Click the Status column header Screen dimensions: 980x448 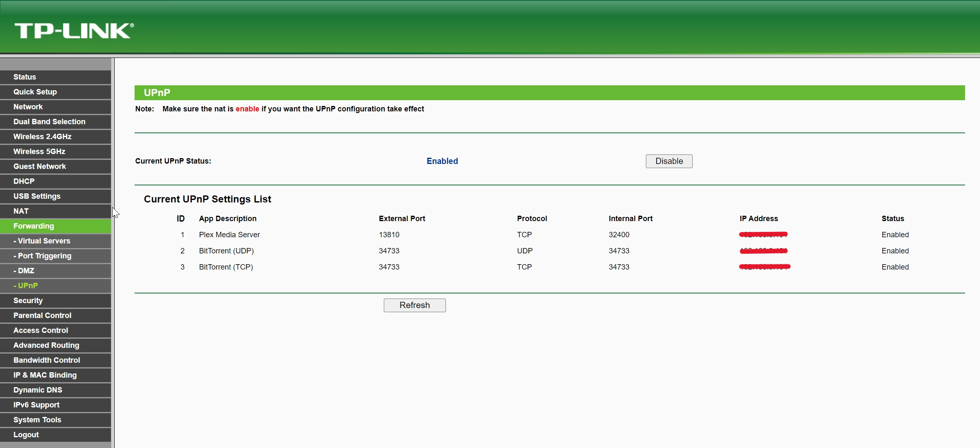[893, 219]
